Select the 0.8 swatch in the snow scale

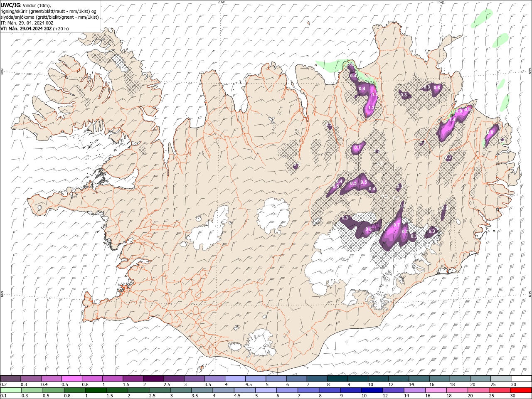pyautogui.click(x=92, y=379)
